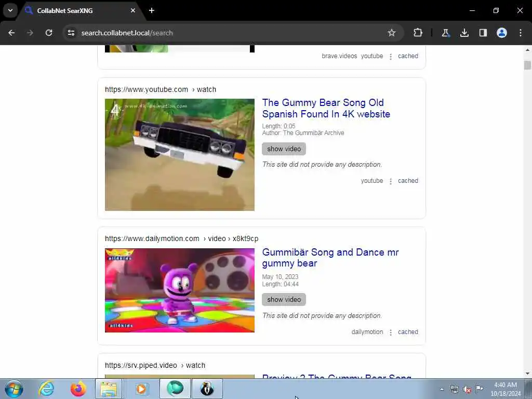This screenshot has width=532, height=399.
Task: Click the purple gummy bear dancing thumbnail
Action: click(179, 290)
